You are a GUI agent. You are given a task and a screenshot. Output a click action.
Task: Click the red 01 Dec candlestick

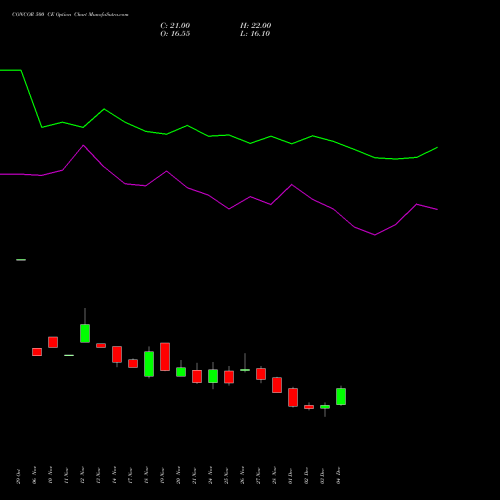click(293, 397)
